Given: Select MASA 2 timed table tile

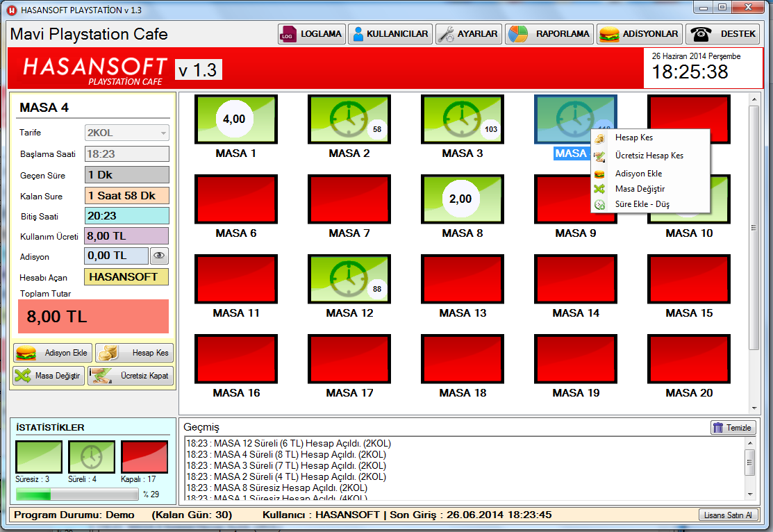Looking at the screenshot, I should 349,119.
